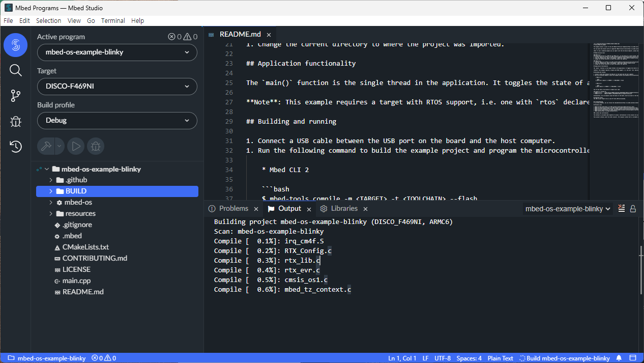Open the View menu
This screenshot has width=644, height=363.
[x=74, y=20]
